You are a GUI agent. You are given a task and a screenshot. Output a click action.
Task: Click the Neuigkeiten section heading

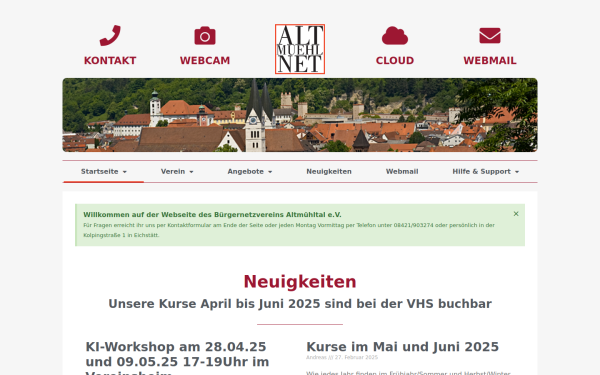click(x=300, y=282)
